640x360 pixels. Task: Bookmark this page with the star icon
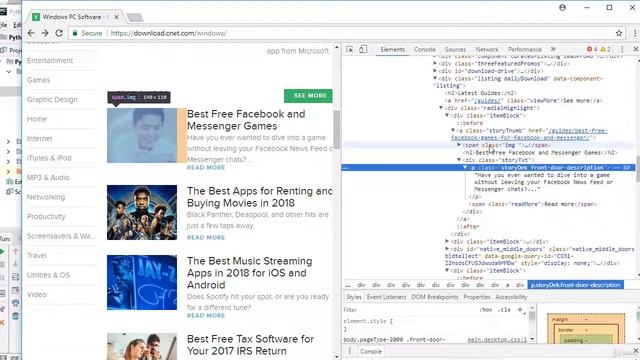[619, 33]
